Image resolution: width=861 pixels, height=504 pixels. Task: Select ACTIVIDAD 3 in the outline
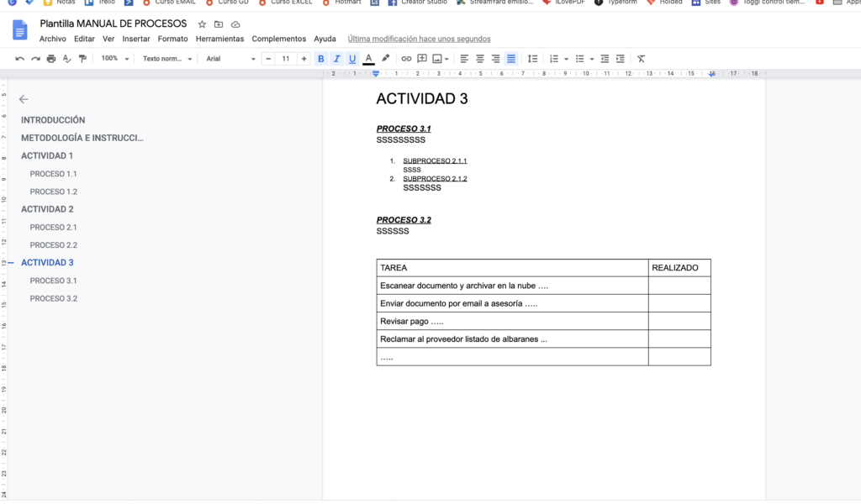click(x=47, y=263)
